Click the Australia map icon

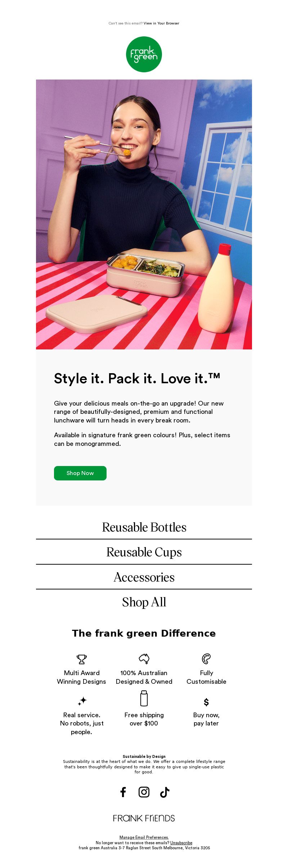144,659
